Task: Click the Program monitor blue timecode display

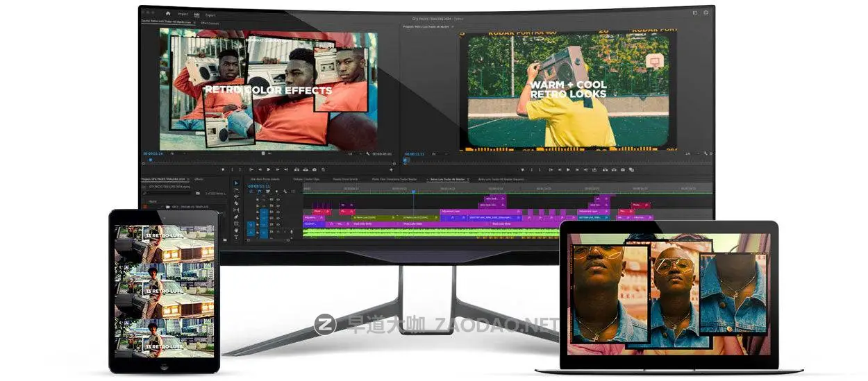Action: tap(415, 153)
